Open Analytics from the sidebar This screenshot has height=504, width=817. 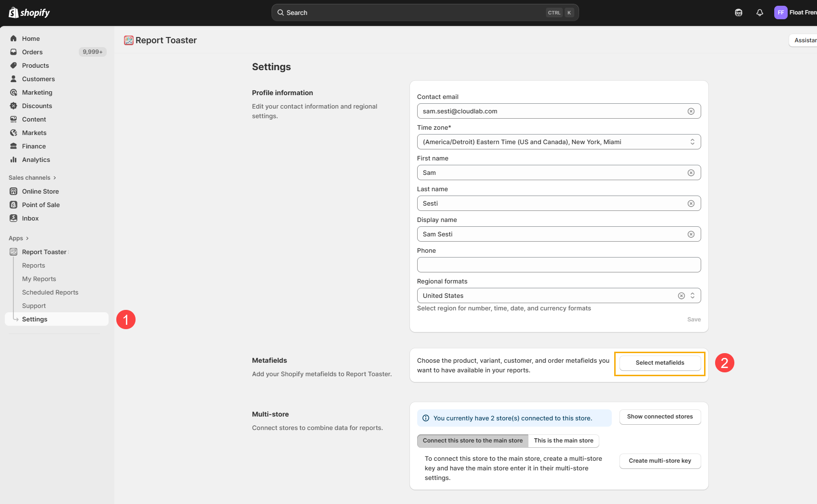pyautogui.click(x=36, y=160)
